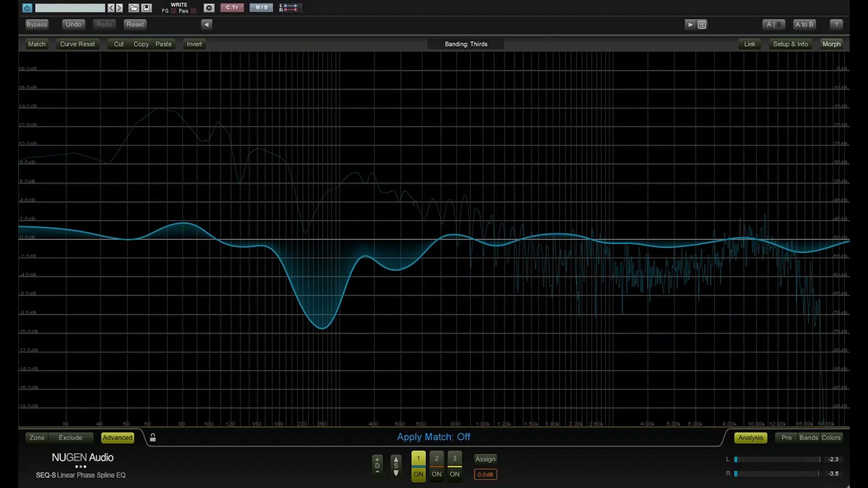Toggle the Bypass button

click(x=37, y=24)
